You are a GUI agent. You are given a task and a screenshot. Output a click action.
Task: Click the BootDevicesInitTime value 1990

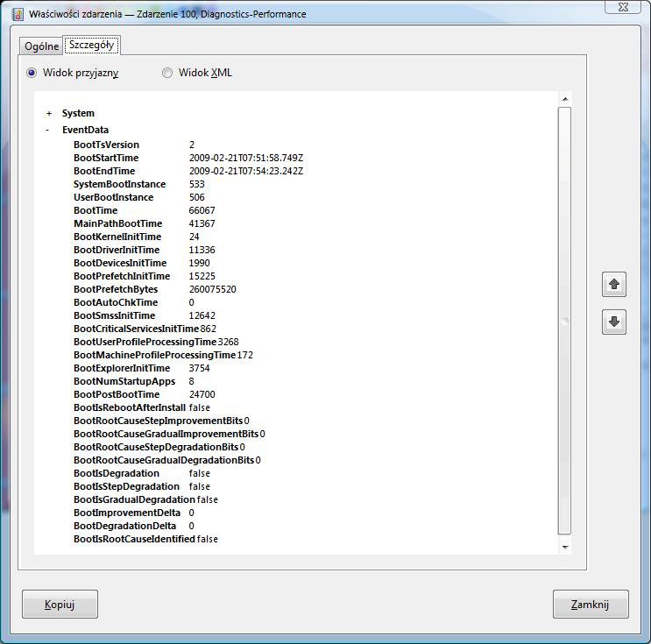(x=199, y=263)
